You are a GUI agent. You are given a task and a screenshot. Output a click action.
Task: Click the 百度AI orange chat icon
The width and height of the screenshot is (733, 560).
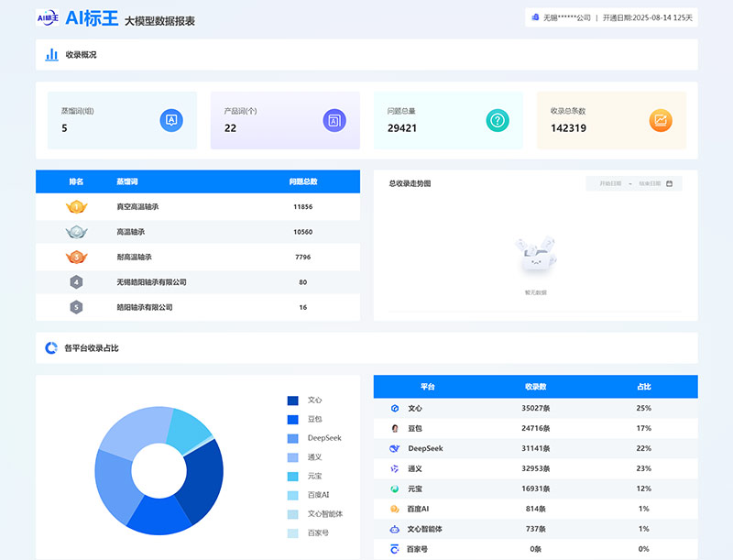point(395,509)
